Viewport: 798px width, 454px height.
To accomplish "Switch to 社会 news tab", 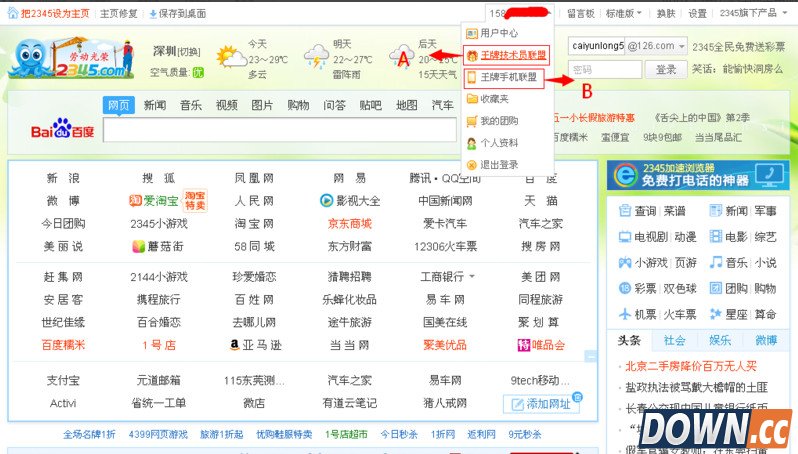I will [x=674, y=340].
